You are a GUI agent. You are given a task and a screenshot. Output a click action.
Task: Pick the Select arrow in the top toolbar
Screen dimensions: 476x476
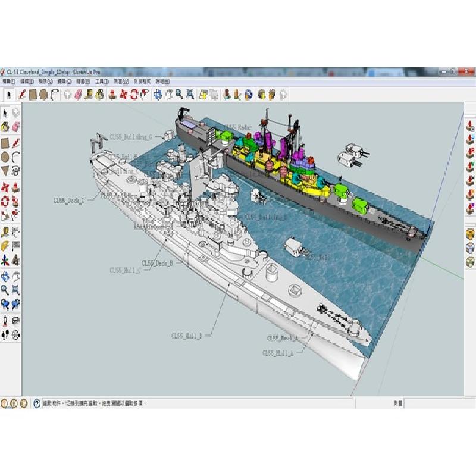point(9,95)
